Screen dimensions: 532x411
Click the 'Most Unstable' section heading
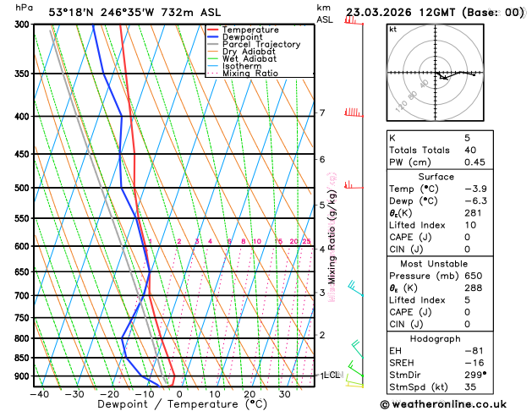[434, 264]
